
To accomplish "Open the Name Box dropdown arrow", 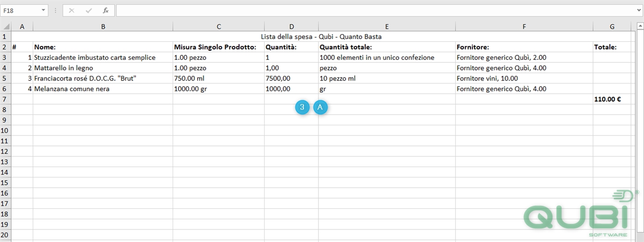I will (x=43, y=10).
